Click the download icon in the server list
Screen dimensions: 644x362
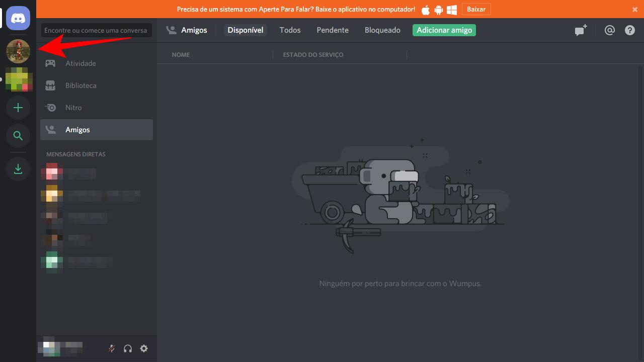coord(18,169)
